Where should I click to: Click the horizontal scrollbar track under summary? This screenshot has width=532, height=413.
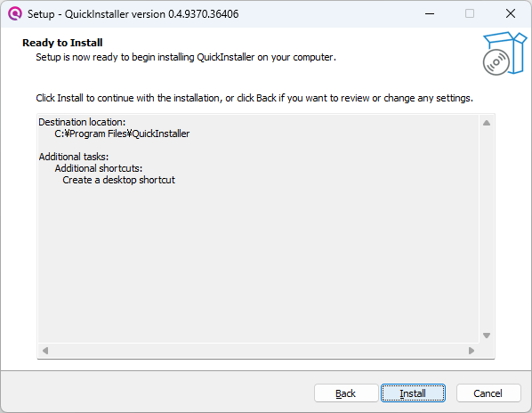(258, 350)
